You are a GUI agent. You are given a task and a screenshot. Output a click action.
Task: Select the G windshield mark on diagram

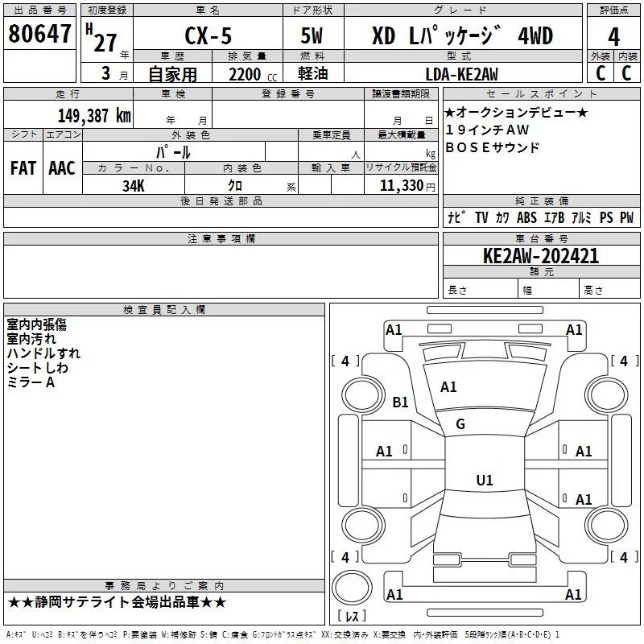pos(460,424)
